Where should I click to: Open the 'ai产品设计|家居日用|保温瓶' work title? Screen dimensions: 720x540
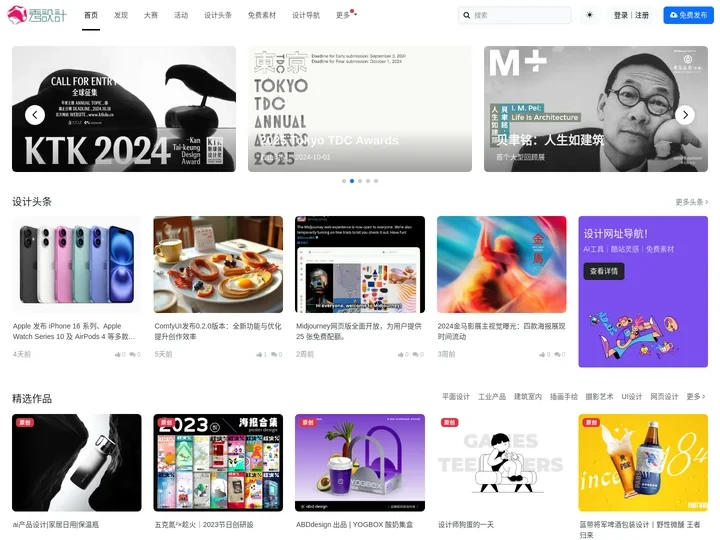click(x=56, y=524)
